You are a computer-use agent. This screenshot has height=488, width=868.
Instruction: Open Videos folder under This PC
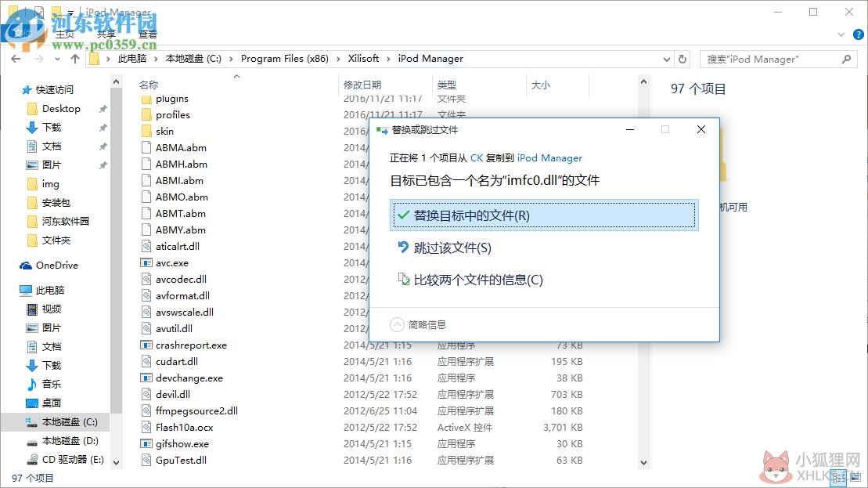tap(51, 309)
